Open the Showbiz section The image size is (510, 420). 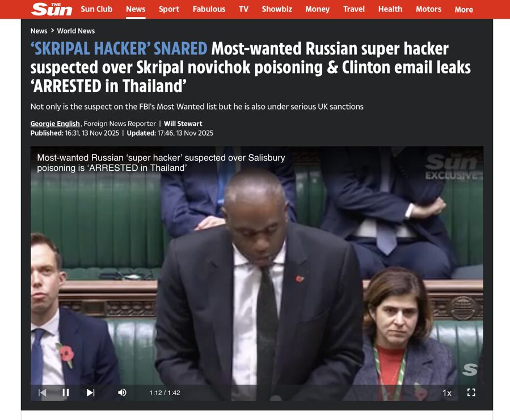[277, 9]
